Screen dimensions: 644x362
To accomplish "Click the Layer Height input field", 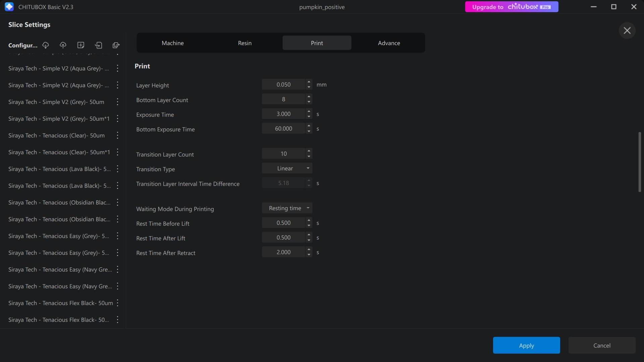I will 283,84.
